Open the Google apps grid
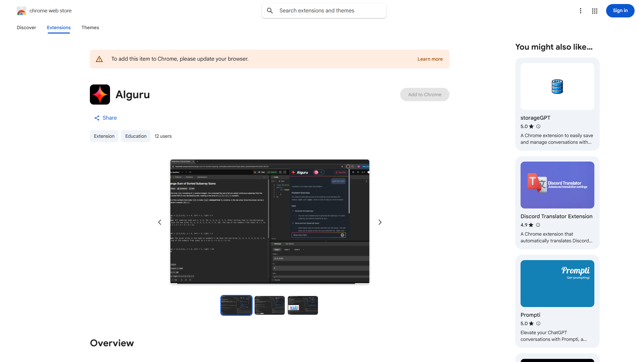 tap(595, 11)
